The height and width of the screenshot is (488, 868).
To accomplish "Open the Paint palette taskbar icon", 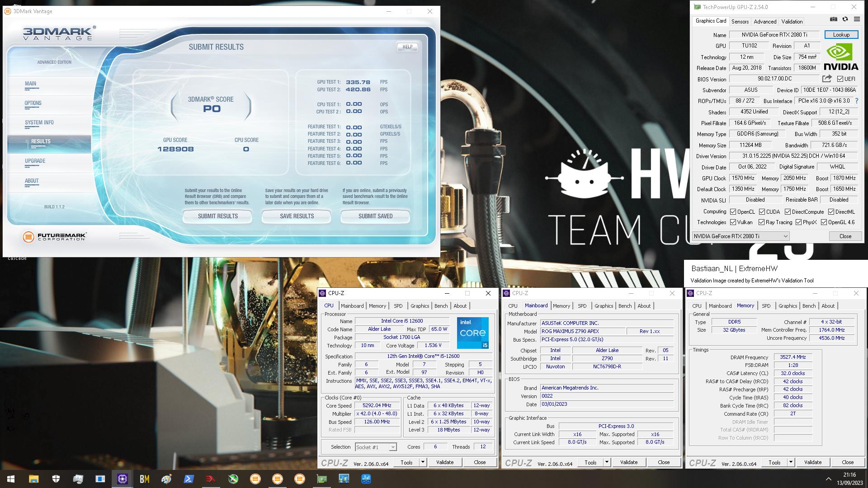I will [x=166, y=479].
